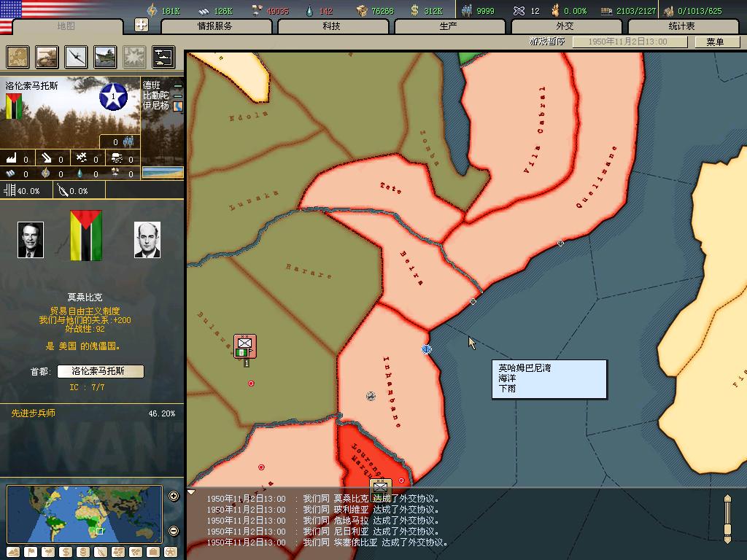Image resolution: width=747 pixels, height=560 pixels.
Task: Switch to supply coins map mode
Action: [x=83, y=553]
